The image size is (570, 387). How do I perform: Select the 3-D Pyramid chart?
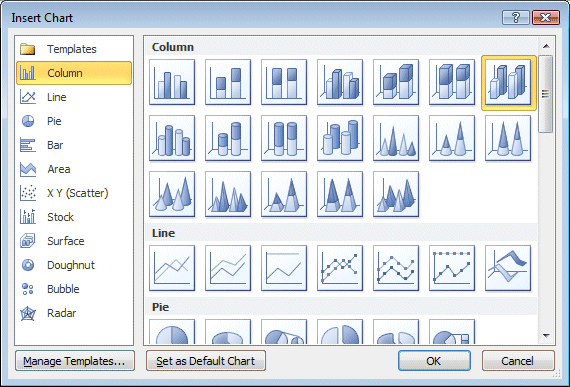pyautogui.click(x=396, y=194)
